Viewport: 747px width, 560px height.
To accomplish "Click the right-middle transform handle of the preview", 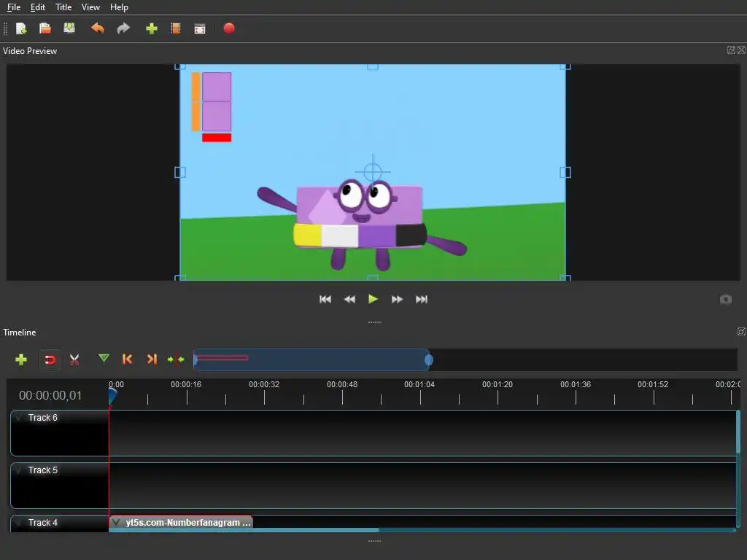I will click(x=565, y=172).
